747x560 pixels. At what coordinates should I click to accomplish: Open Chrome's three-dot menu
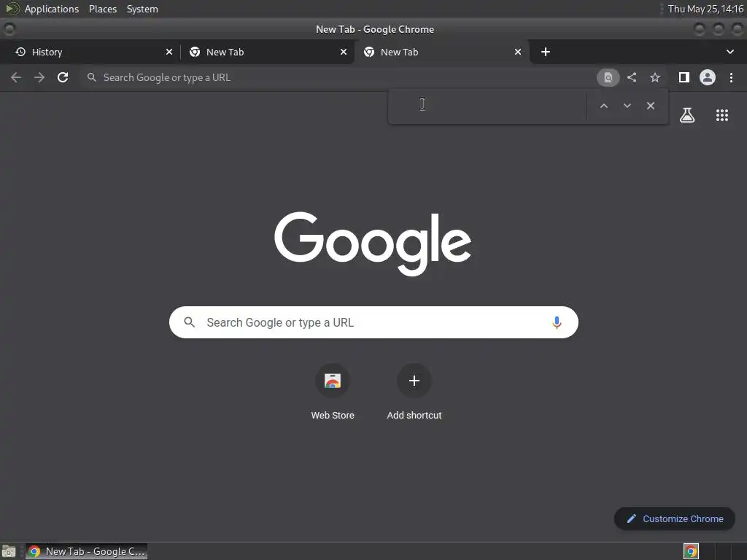[731, 77]
